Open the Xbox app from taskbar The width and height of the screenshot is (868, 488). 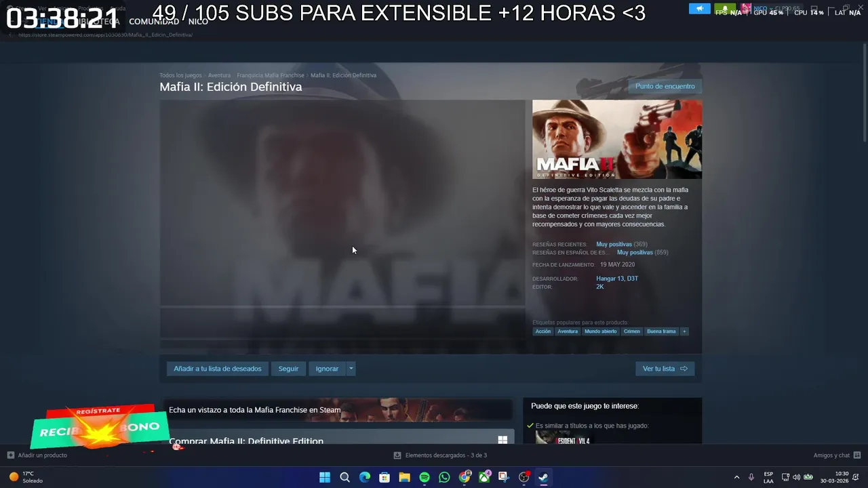pyautogui.click(x=484, y=477)
